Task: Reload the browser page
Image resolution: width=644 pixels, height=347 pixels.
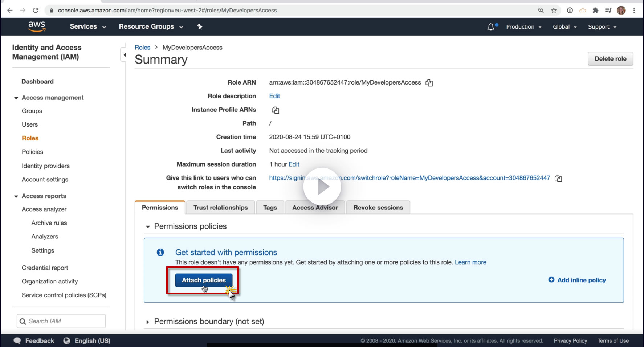Action: (x=36, y=10)
